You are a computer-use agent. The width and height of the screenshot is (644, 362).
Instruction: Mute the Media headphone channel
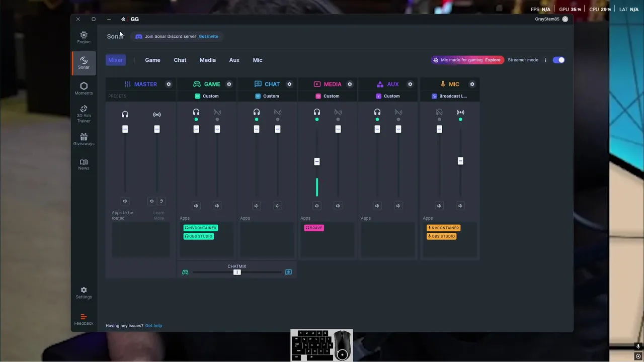coord(316,206)
